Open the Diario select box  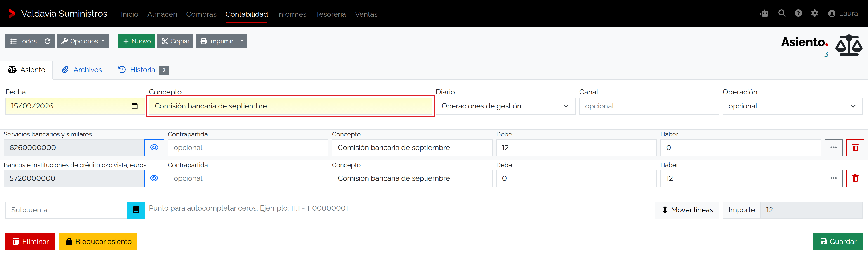pyautogui.click(x=505, y=106)
